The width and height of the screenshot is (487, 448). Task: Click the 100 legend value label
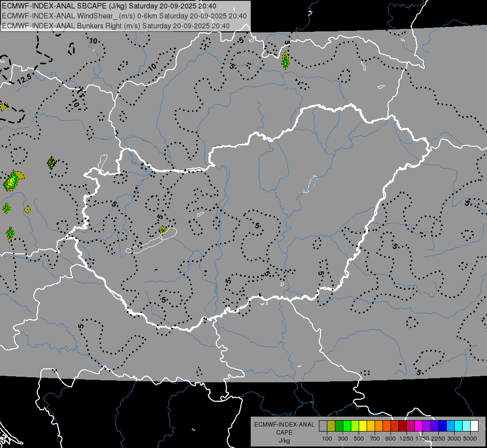327,439
